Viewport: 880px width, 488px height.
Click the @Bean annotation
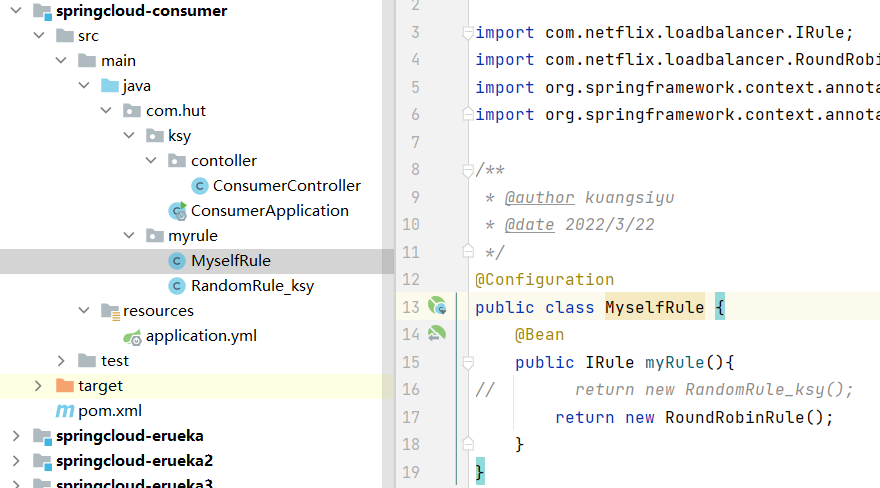click(539, 335)
